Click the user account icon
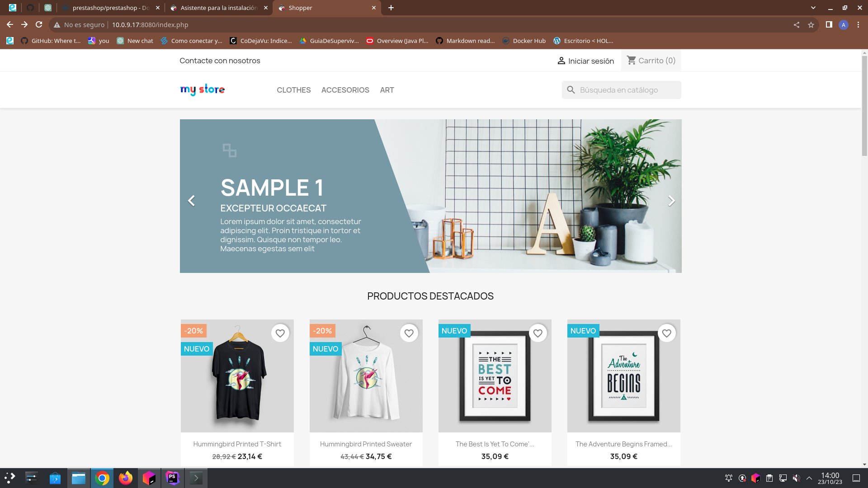The image size is (868, 488). [561, 60]
